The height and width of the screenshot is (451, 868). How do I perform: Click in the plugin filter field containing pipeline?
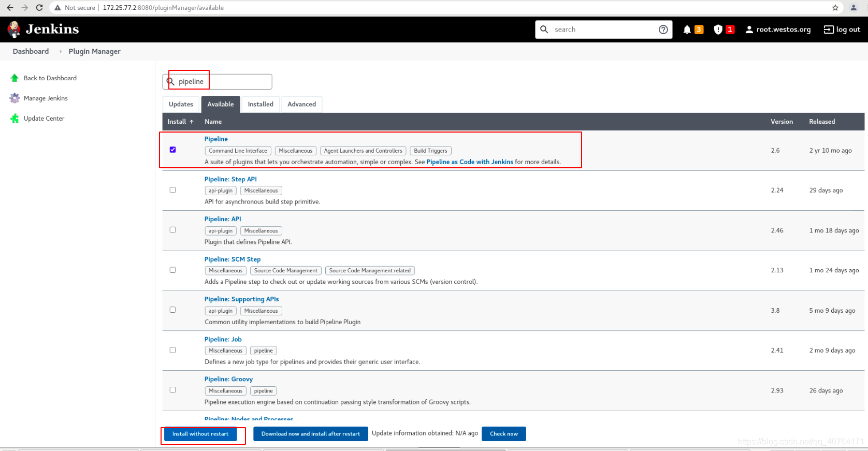(x=217, y=81)
